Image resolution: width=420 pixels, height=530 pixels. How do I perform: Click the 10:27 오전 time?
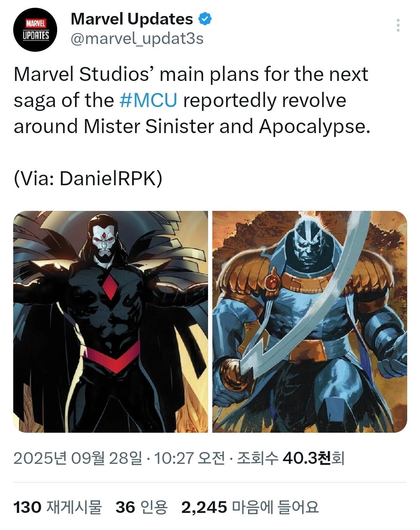pos(190,458)
